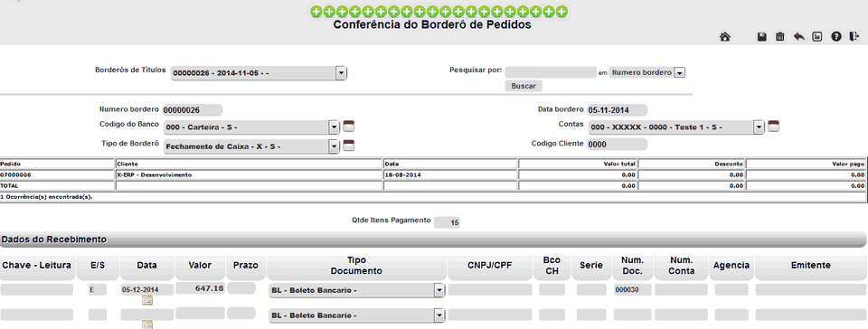Open Tipo Documento dropdown in the second receipt row

(x=439, y=315)
